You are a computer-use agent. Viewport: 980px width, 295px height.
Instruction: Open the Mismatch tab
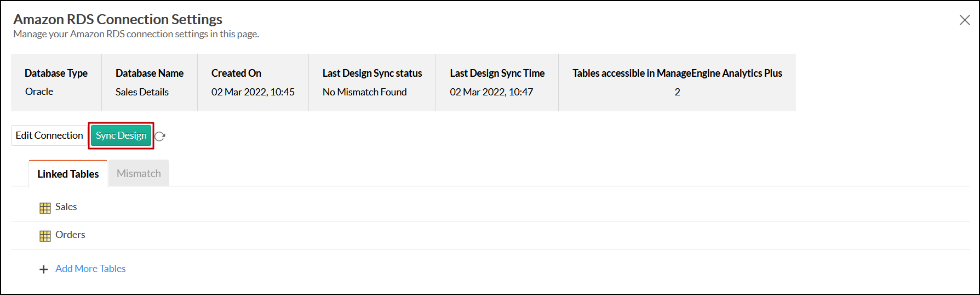point(139,173)
